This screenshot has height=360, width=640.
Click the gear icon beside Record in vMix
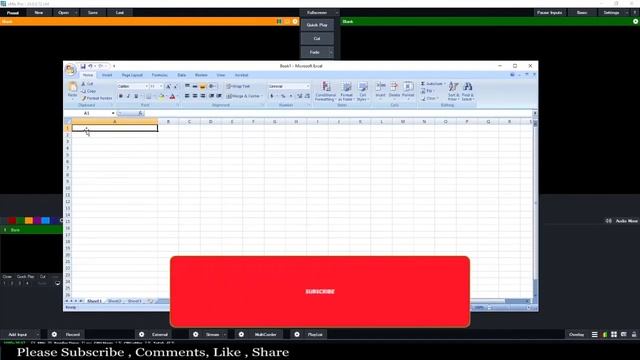click(x=54, y=334)
